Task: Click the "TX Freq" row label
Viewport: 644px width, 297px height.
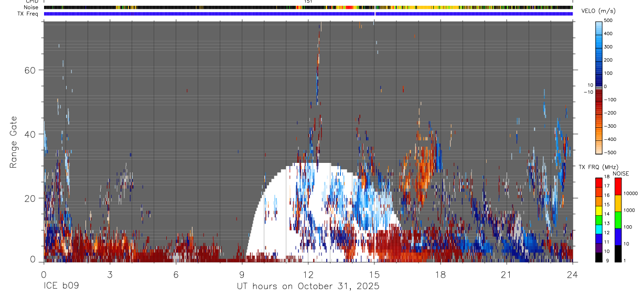Action: point(27,14)
